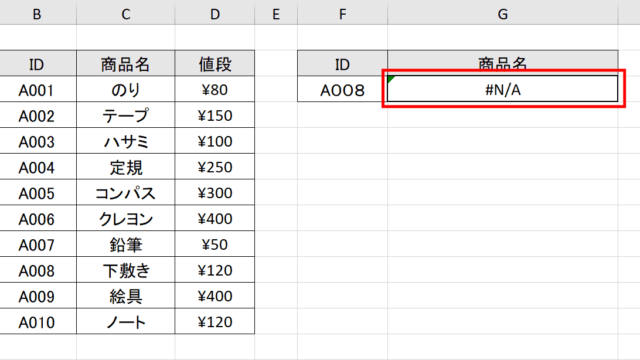Select column E header
The height and width of the screenshot is (360, 640).
point(276,14)
